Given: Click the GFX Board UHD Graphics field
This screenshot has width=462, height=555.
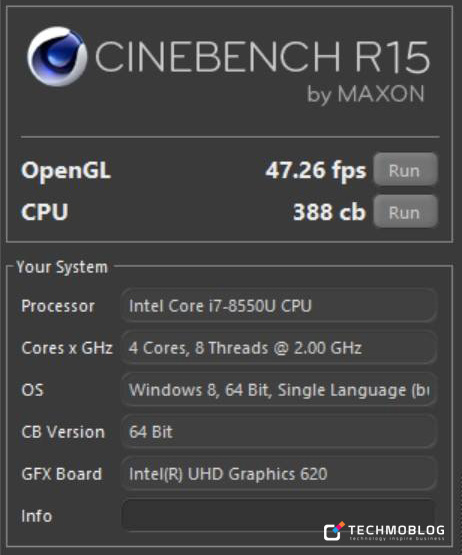Looking at the screenshot, I should (x=279, y=474).
